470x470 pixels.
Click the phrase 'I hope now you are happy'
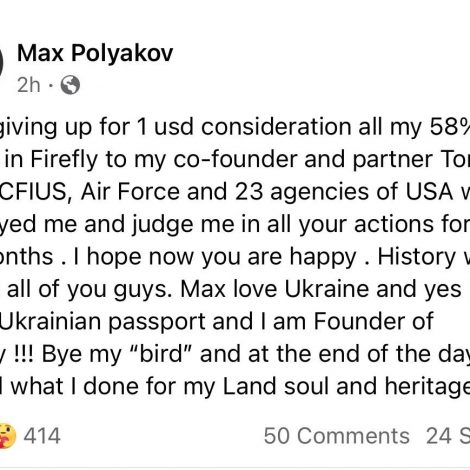point(214,257)
